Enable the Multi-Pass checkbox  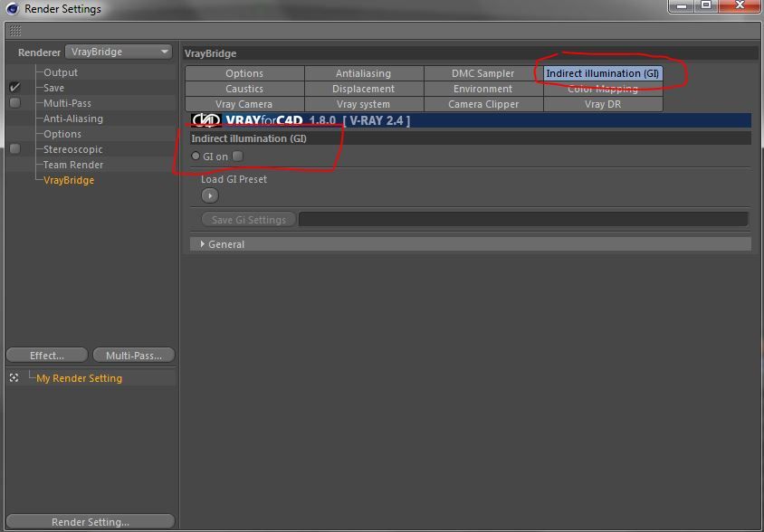coord(15,103)
